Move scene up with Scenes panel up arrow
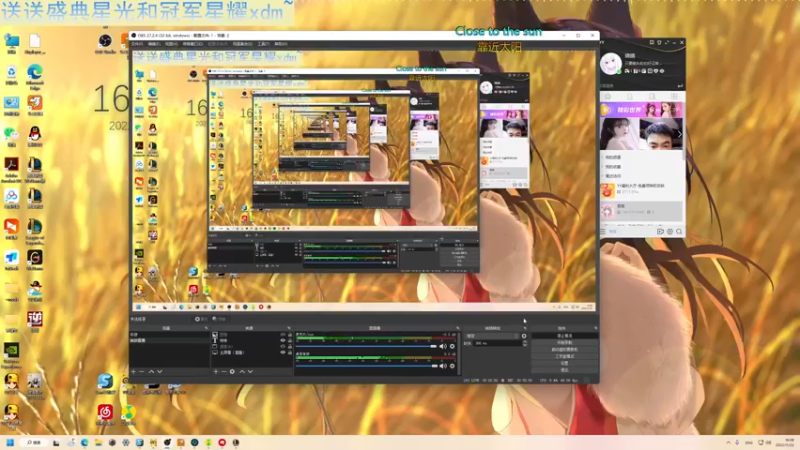Screen dimensions: 800x450 (151, 371)
